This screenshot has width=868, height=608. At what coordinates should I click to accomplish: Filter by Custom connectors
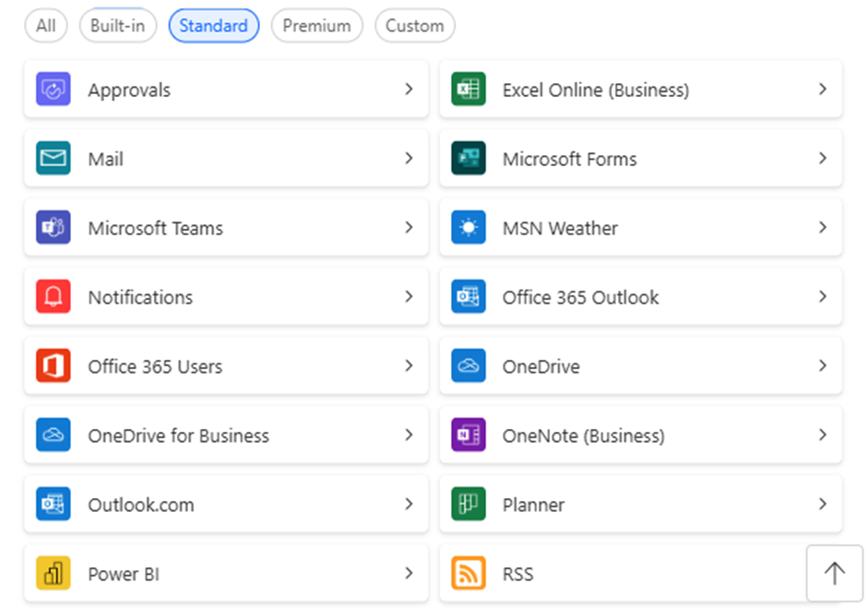[414, 26]
